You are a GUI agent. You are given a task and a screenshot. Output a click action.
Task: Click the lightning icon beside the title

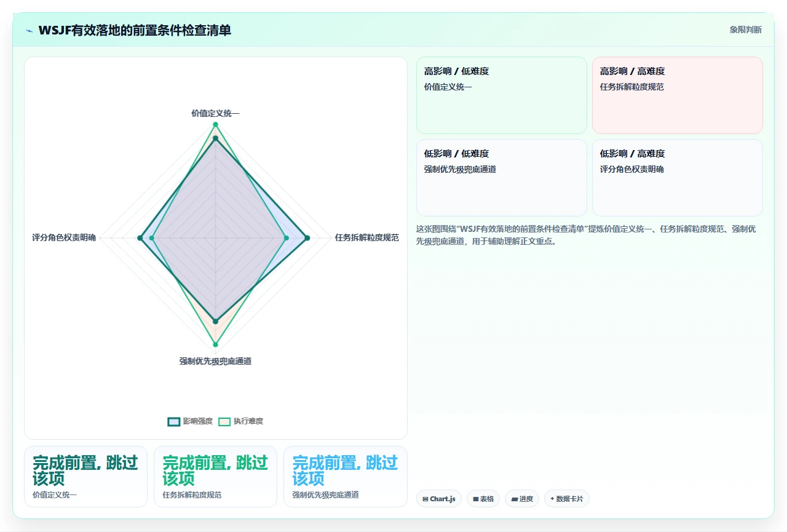click(30, 31)
